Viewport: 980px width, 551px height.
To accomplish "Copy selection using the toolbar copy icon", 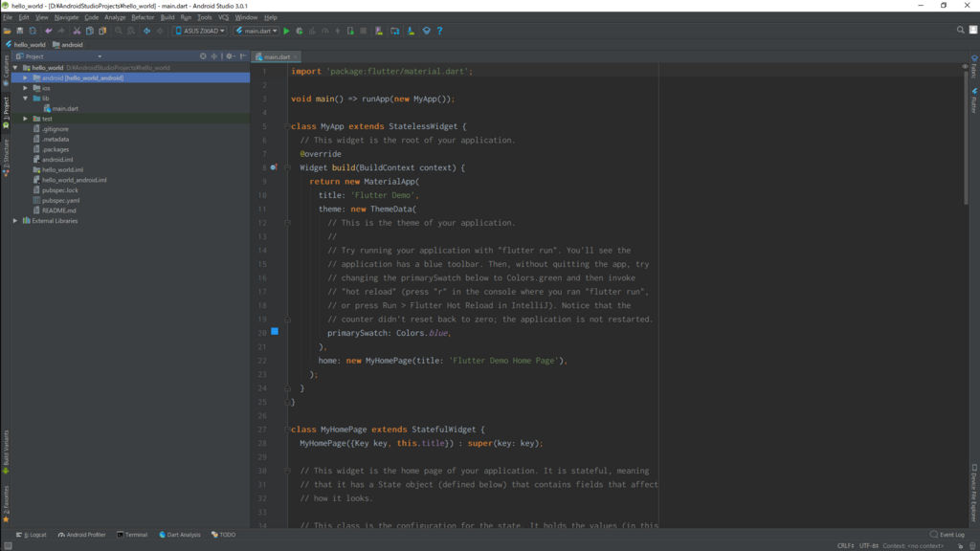I will [x=89, y=31].
